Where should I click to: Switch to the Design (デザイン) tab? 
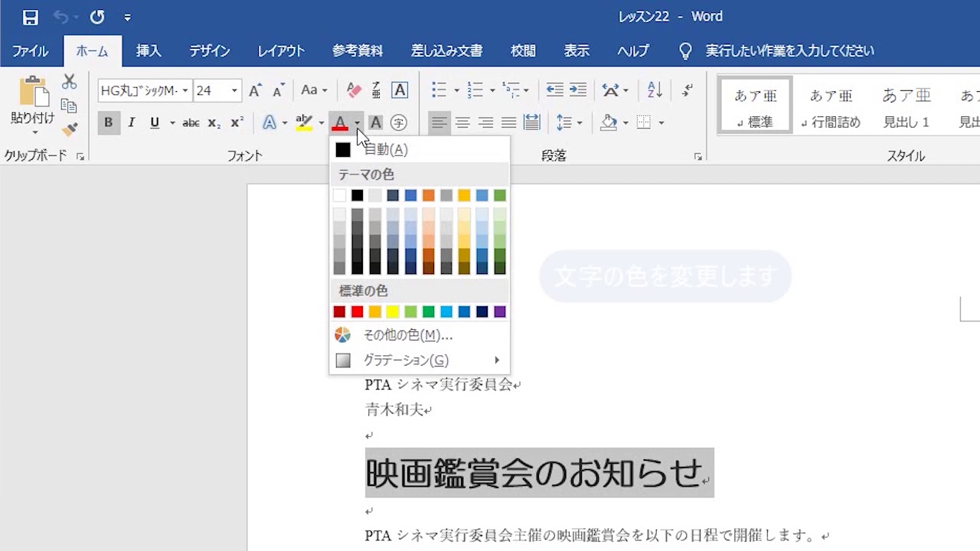click(x=210, y=51)
